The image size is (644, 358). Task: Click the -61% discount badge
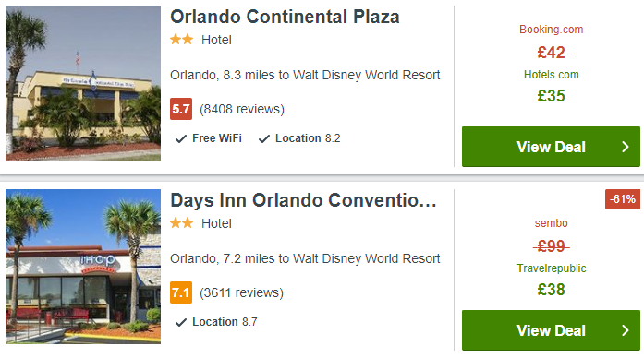click(622, 199)
